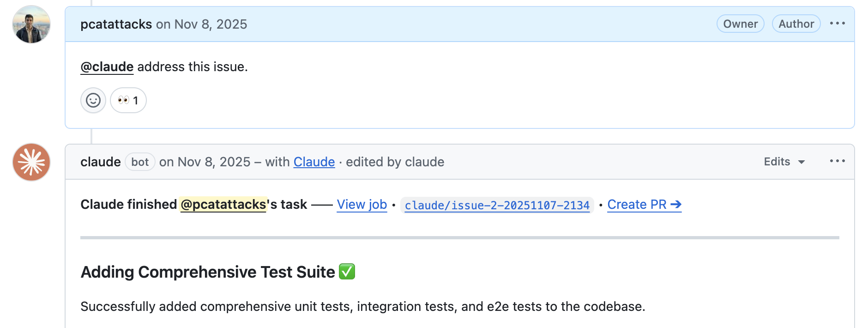The width and height of the screenshot is (868, 328).
Task: Open pcatattacks profile picture avatar
Action: click(x=31, y=24)
